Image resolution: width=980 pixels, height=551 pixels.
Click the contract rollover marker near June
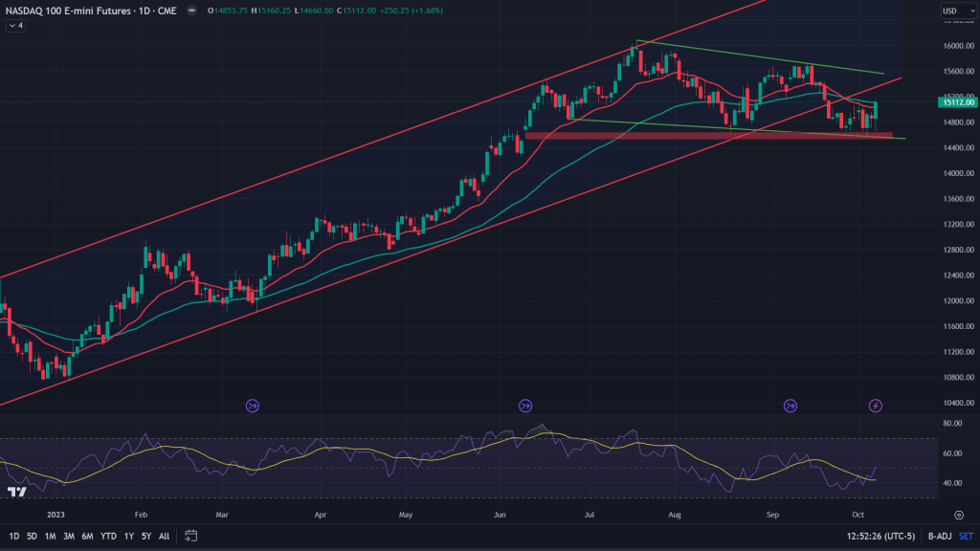click(524, 406)
